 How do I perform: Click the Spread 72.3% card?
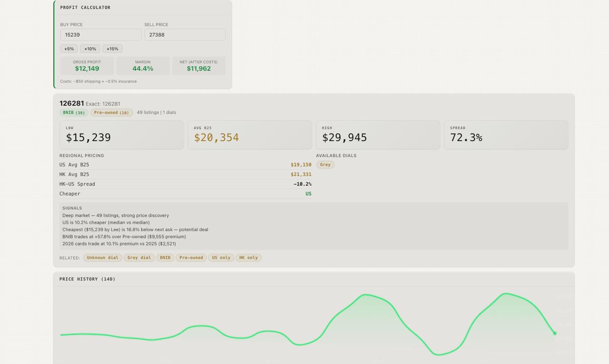(506, 135)
